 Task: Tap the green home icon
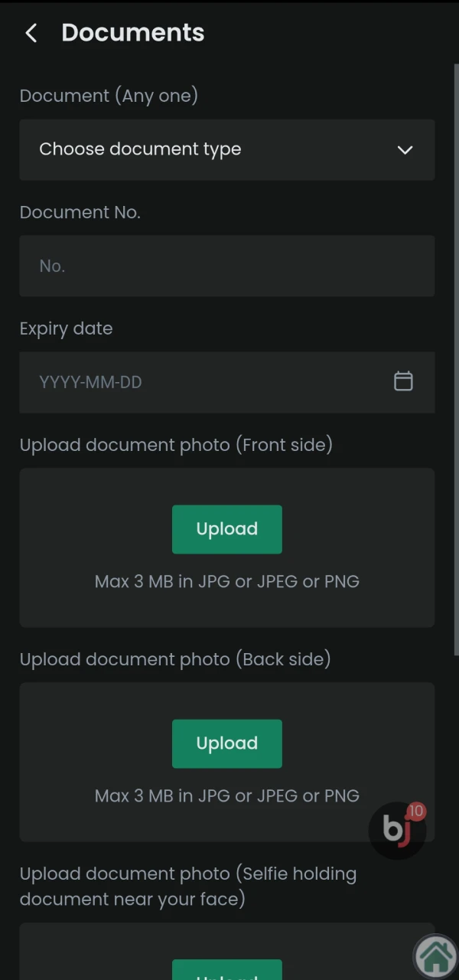click(436, 956)
